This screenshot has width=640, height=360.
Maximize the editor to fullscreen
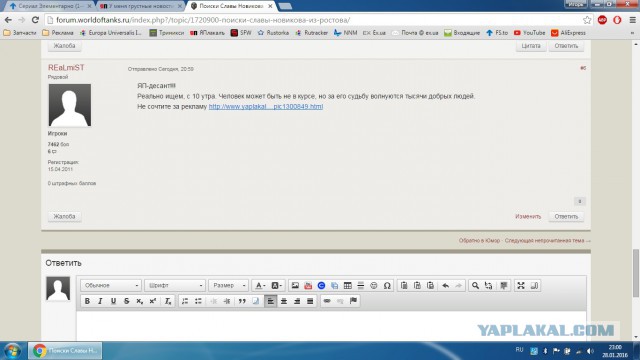click(521, 285)
